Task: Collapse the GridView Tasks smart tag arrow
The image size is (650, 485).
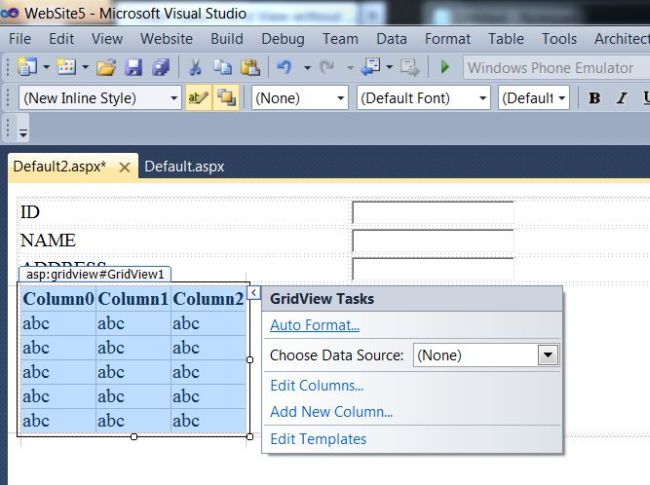Action: [x=254, y=292]
